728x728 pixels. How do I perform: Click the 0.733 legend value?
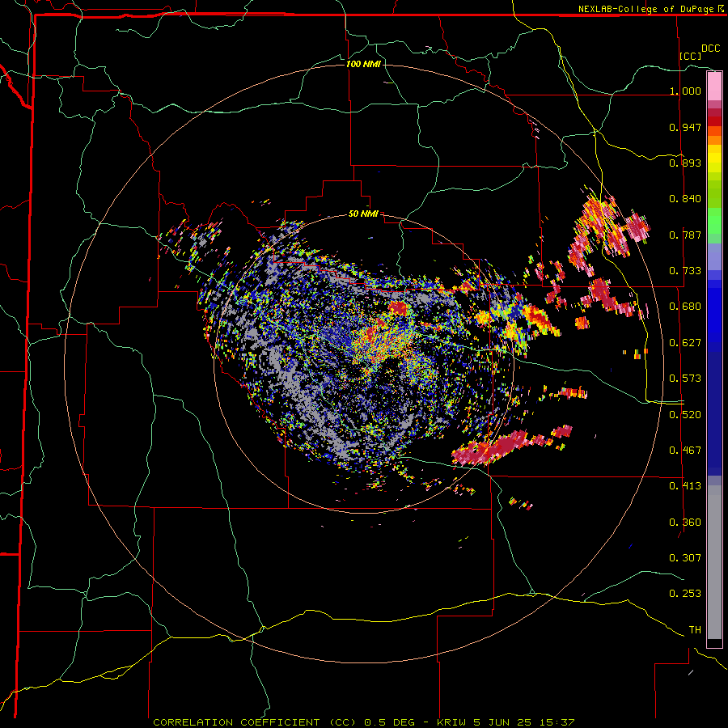pyautogui.click(x=685, y=271)
